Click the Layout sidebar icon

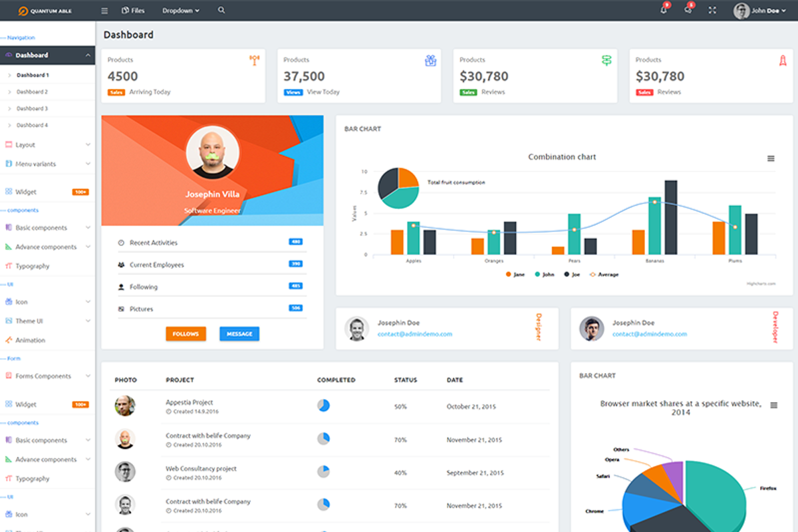click(x=9, y=144)
